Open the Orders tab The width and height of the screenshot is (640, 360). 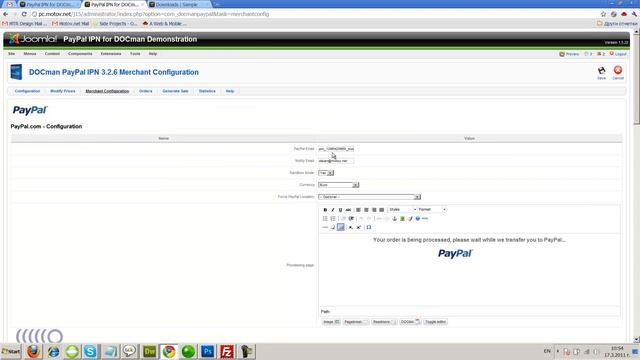pyautogui.click(x=146, y=91)
